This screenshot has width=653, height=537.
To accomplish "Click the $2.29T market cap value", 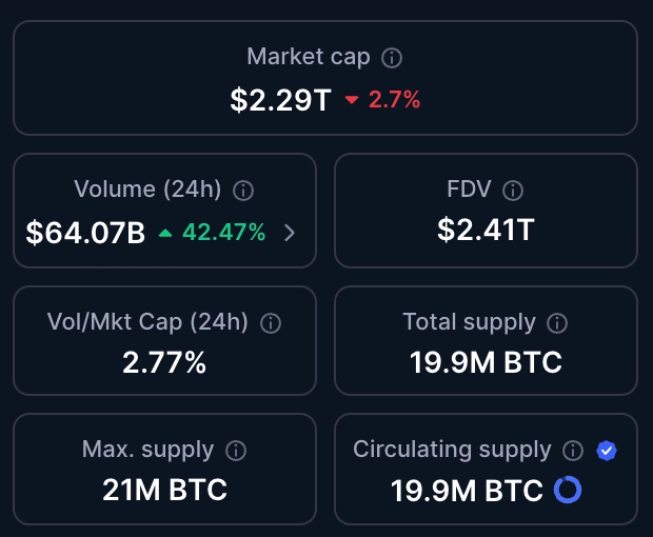I will tap(279, 100).
